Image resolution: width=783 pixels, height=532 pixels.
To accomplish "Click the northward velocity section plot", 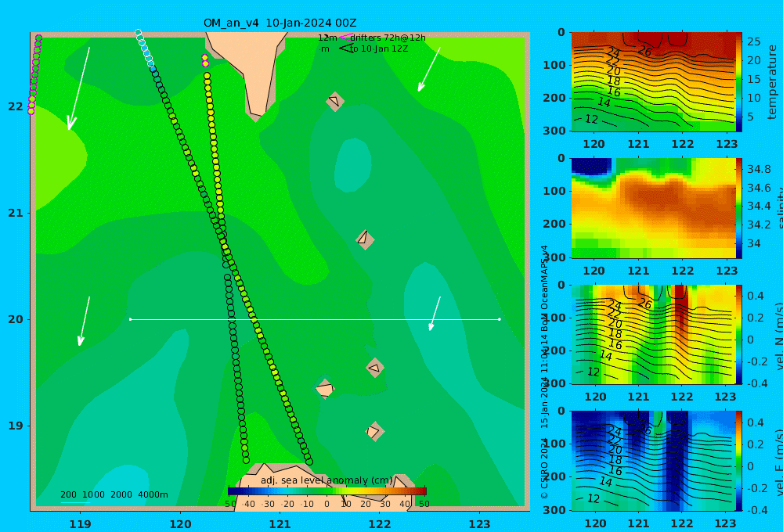I will 653,334.
